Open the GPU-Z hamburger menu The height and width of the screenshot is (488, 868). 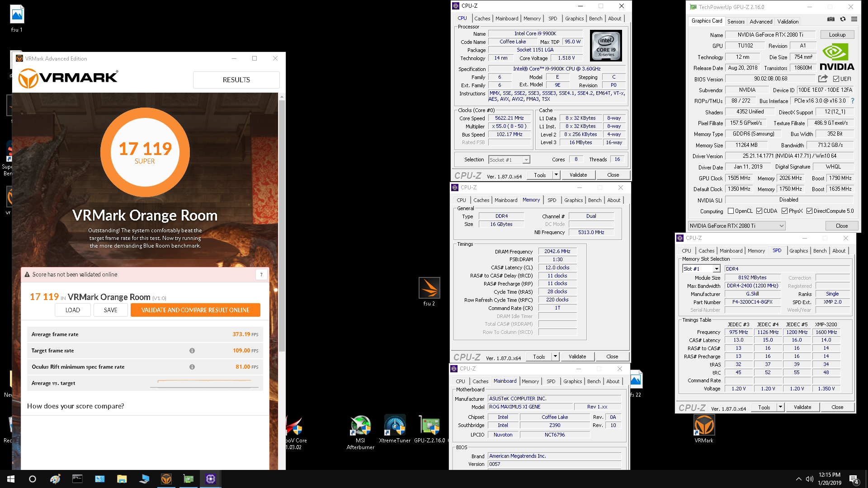(x=854, y=19)
